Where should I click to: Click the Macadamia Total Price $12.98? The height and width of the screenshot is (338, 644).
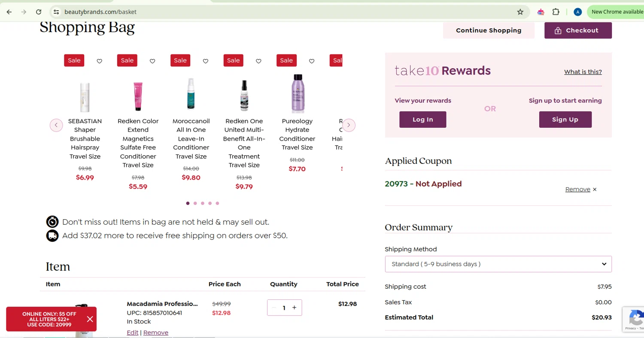tap(347, 304)
